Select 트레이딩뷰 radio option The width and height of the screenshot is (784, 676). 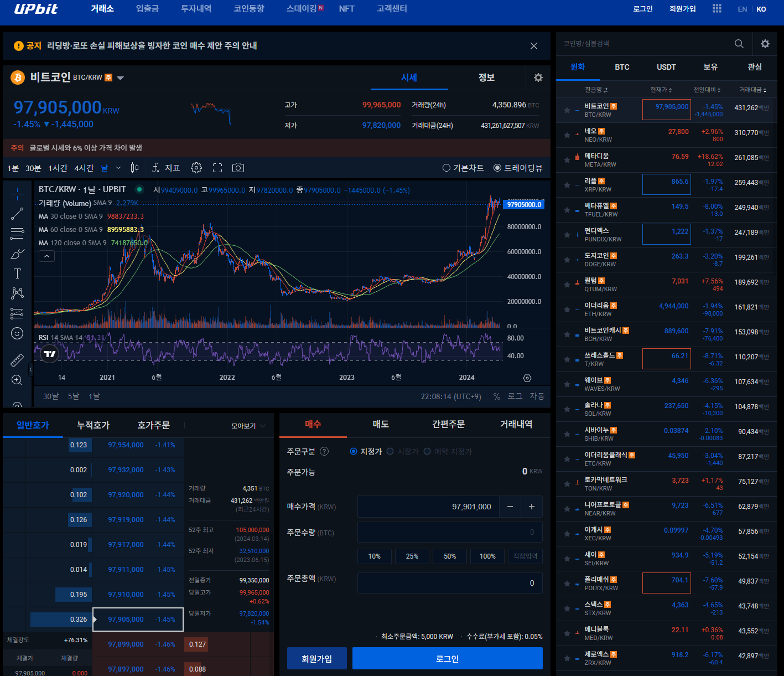pyautogui.click(x=518, y=168)
